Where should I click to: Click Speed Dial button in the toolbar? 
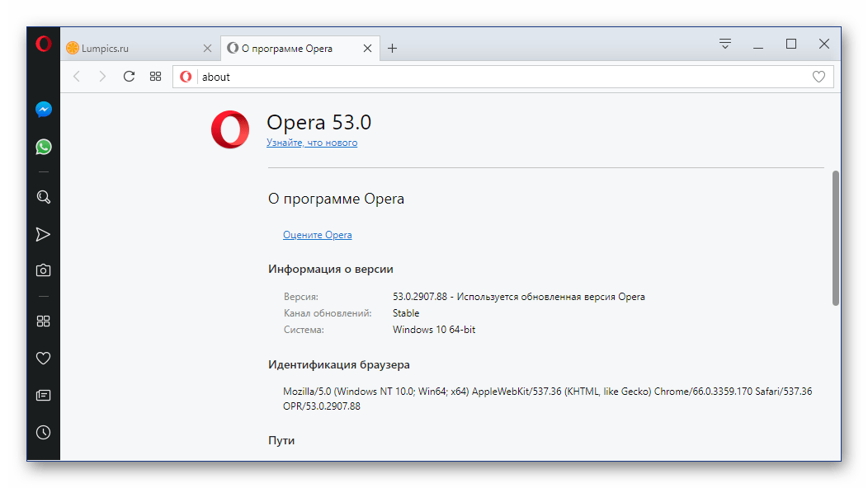(x=155, y=77)
